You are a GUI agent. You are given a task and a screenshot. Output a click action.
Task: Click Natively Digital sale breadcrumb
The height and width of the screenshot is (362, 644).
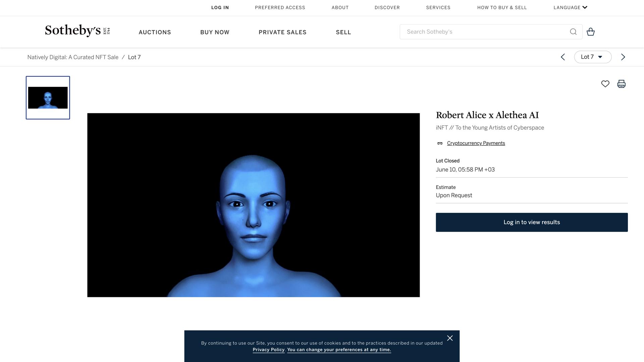click(x=73, y=57)
